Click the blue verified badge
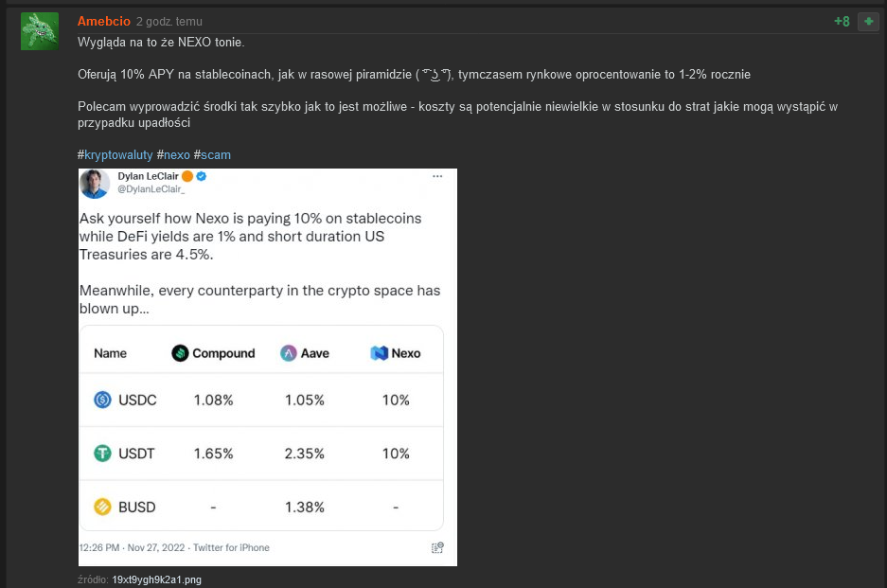887x588 pixels. pyautogui.click(x=202, y=176)
